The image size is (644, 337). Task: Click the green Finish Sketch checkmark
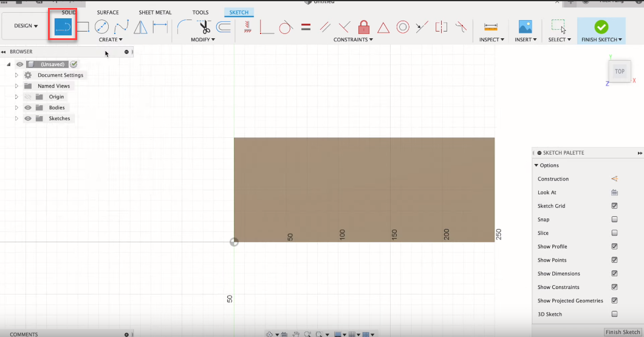tap(601, 27)
